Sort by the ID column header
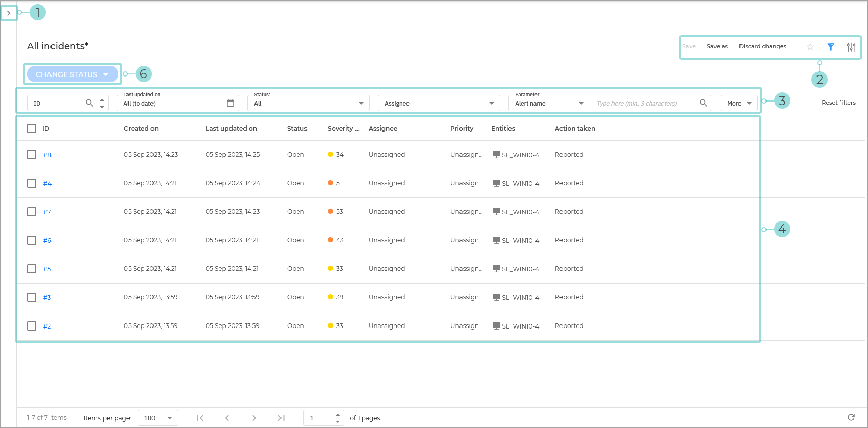This screenshot has width=868, height=428. tap(46, 129)
